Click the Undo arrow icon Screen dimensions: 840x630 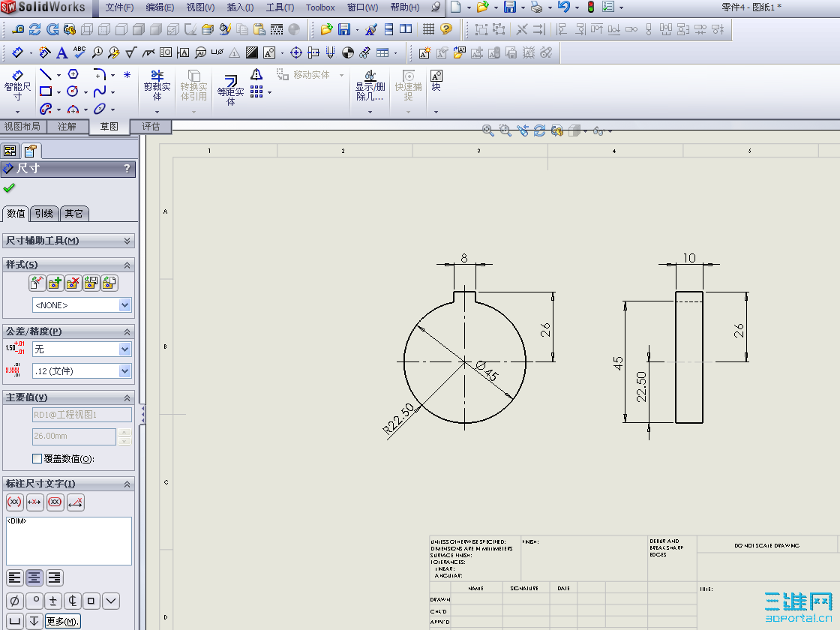pos(563,7)
